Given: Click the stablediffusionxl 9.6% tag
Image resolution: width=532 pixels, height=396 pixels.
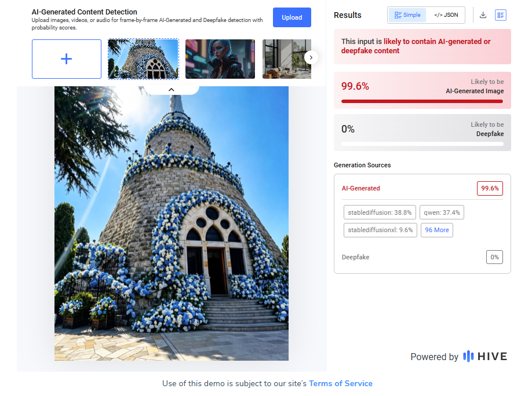Looking at the screenshot, I should click(380, 230).
